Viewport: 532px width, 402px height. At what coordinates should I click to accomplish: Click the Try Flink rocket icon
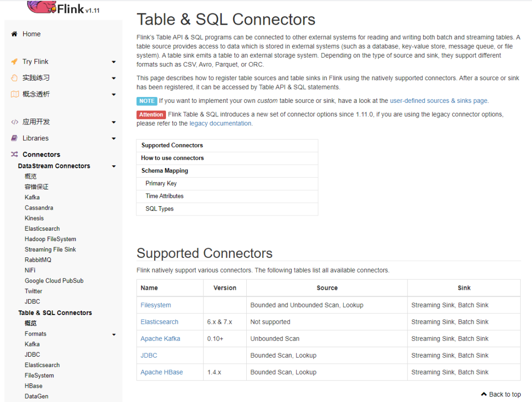[x=14, y=62]
